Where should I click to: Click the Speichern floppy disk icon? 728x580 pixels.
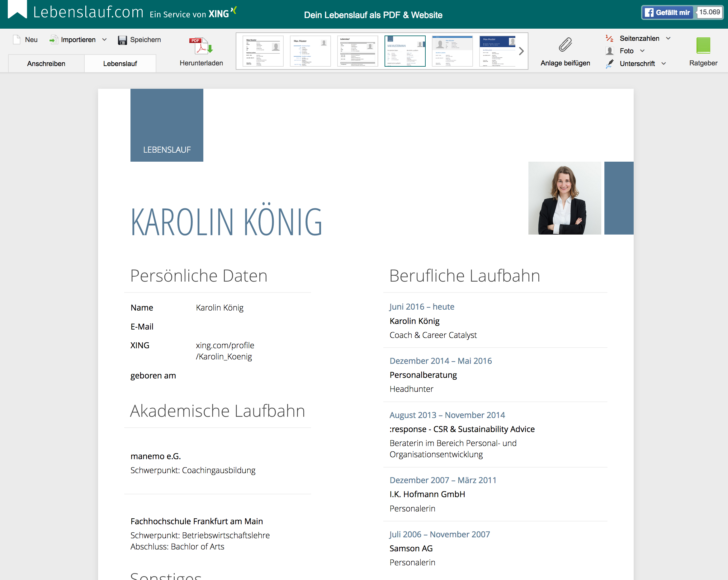(122, 40)
